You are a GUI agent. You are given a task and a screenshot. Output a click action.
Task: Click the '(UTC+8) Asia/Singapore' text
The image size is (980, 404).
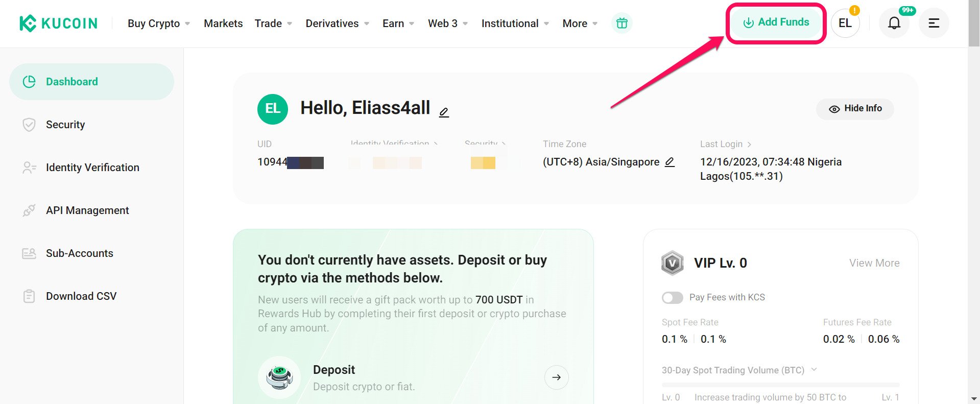601,162
